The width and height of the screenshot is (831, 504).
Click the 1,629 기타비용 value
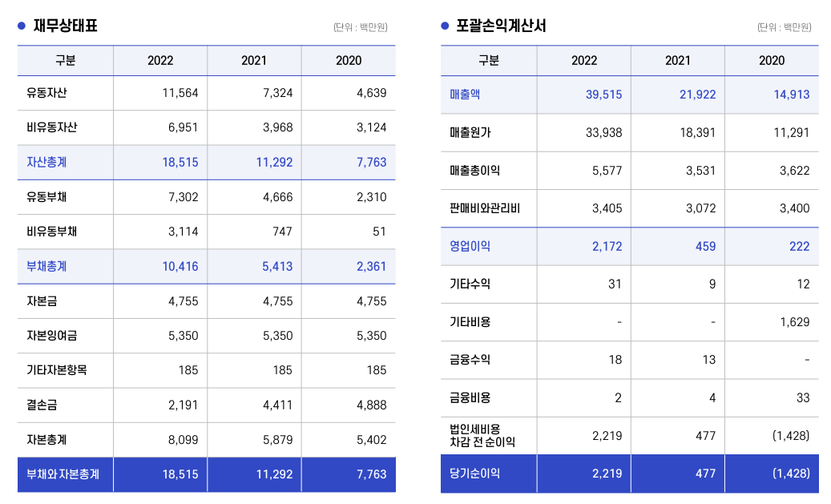click(x=794, y=321)
